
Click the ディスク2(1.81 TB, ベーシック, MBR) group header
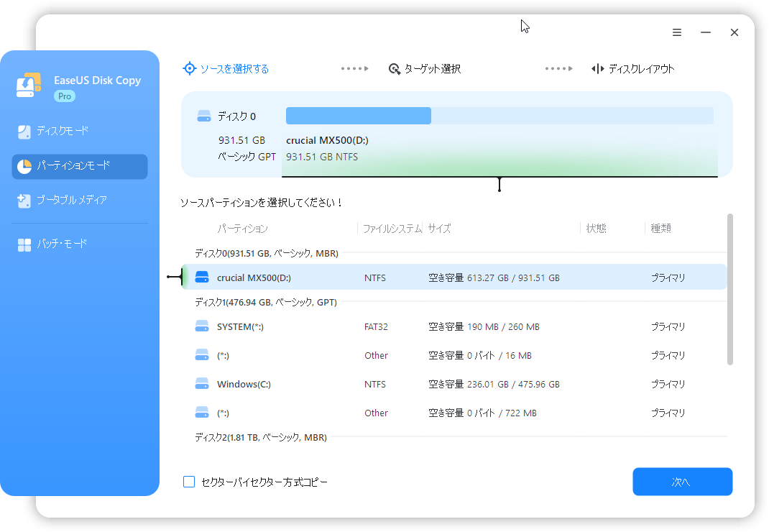coord(261,437)
